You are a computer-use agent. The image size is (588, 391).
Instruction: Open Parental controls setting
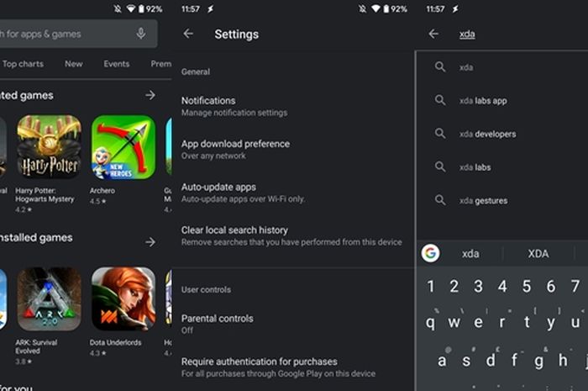(292, 324)
